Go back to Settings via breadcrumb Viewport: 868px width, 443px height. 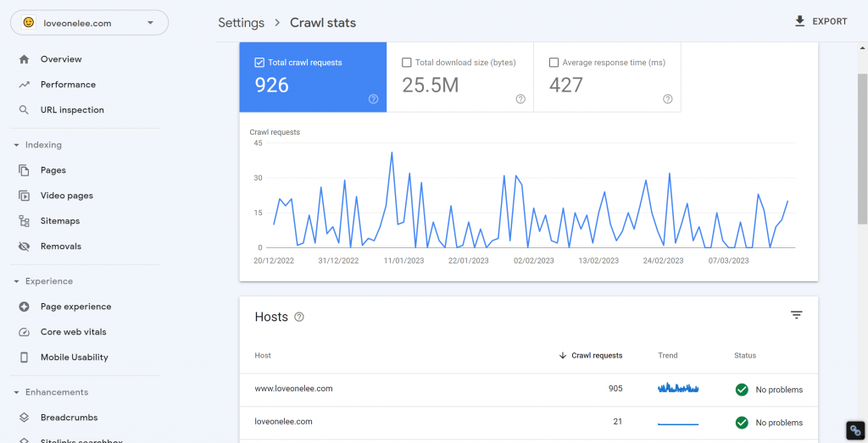point(242,23)
